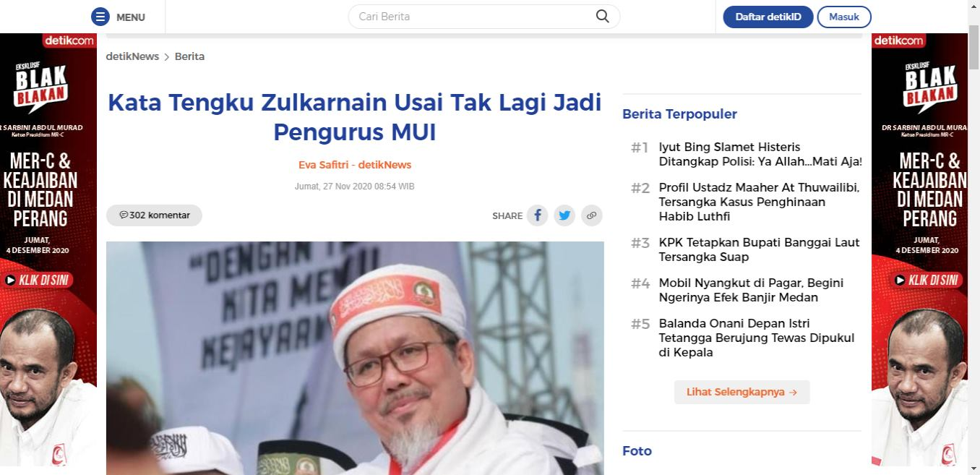The image size is (980, 475).
Task: Click KLIK DI SINI play button in left ad
Action: (37, 280)
